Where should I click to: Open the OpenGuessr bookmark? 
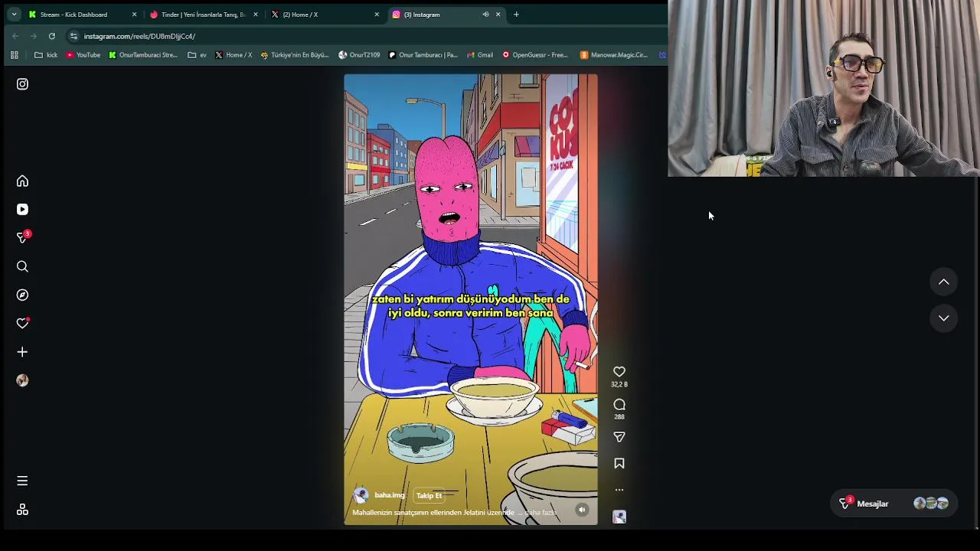click(535, 55)
